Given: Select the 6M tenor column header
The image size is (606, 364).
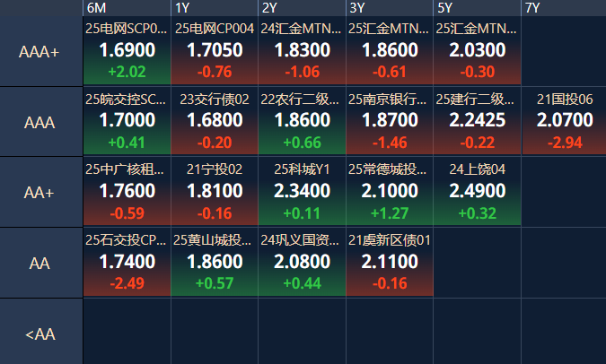Looking at the screenshot, I should [127, 8].
